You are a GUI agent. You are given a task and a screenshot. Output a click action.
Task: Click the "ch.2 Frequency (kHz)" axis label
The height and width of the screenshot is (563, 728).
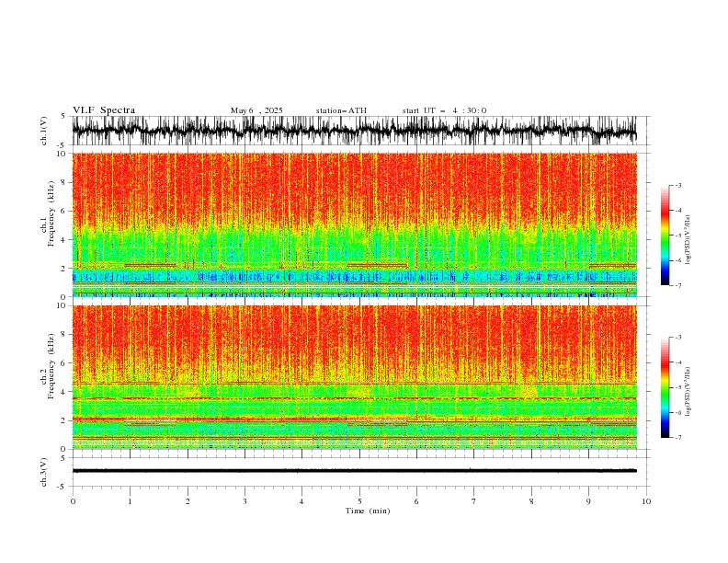tap(48, 366)
